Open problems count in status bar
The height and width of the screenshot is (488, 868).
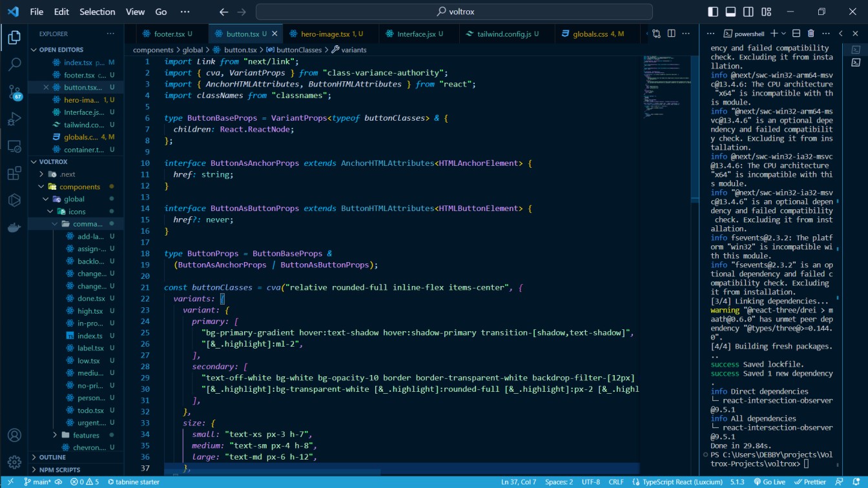tap(85, 482)
